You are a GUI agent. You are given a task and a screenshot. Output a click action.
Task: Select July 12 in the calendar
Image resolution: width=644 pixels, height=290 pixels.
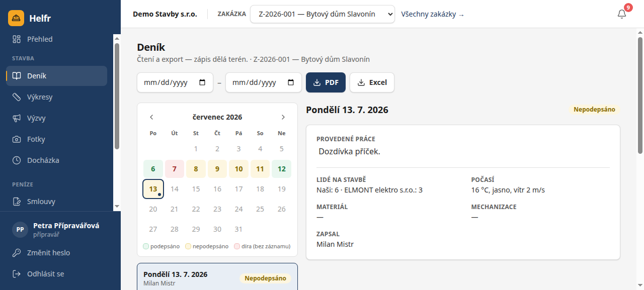click(281, 169)
